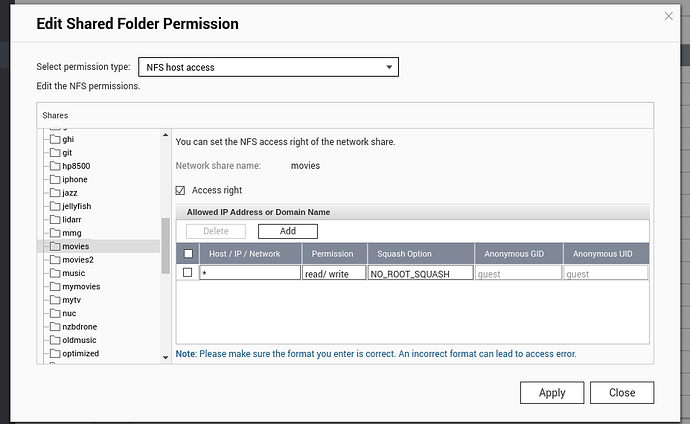Viewport: 690px width, 424px height.
Task: Click the shares list scrollbar down arrow
Action: click(165, 356)
